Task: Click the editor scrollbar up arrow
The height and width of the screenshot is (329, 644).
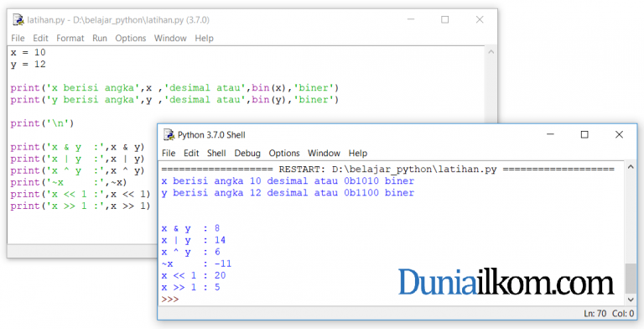Action: [x=491, y=52]
